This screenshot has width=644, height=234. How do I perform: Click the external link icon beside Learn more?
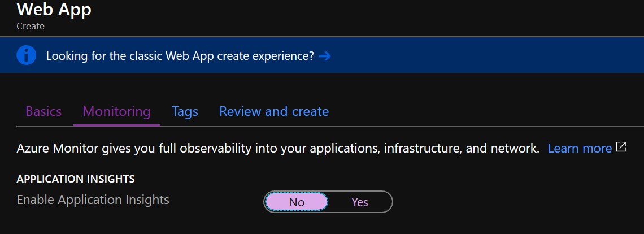click(621, 147)
